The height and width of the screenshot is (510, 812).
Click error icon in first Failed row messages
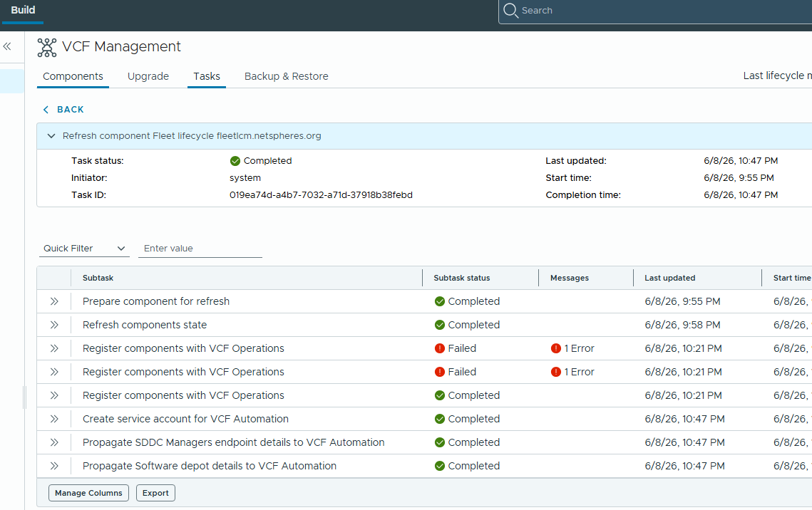(555, 348)
